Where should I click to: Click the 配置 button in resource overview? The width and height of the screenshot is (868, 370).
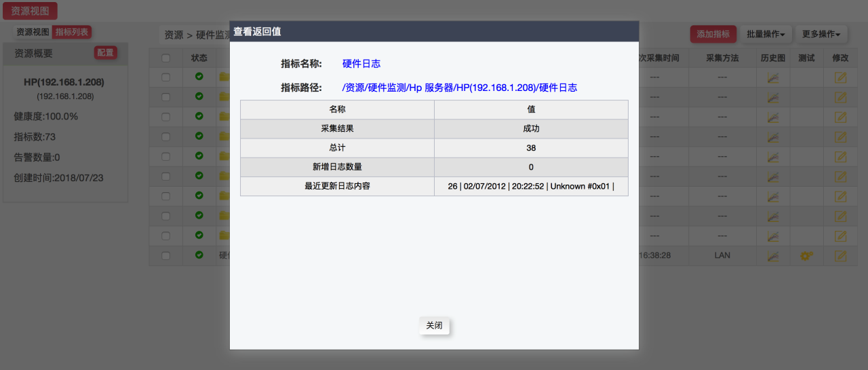[105, 53]
